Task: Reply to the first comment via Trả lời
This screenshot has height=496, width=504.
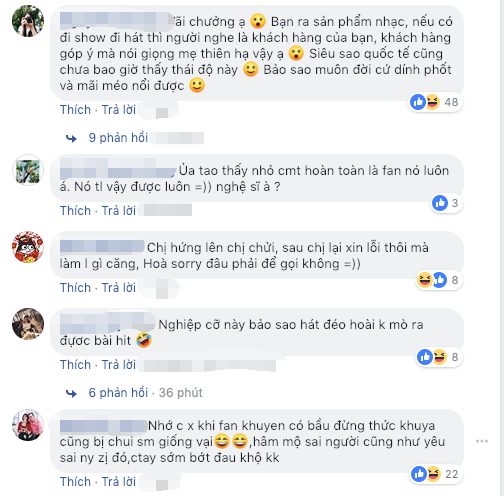Action: (x=119, y=110)
